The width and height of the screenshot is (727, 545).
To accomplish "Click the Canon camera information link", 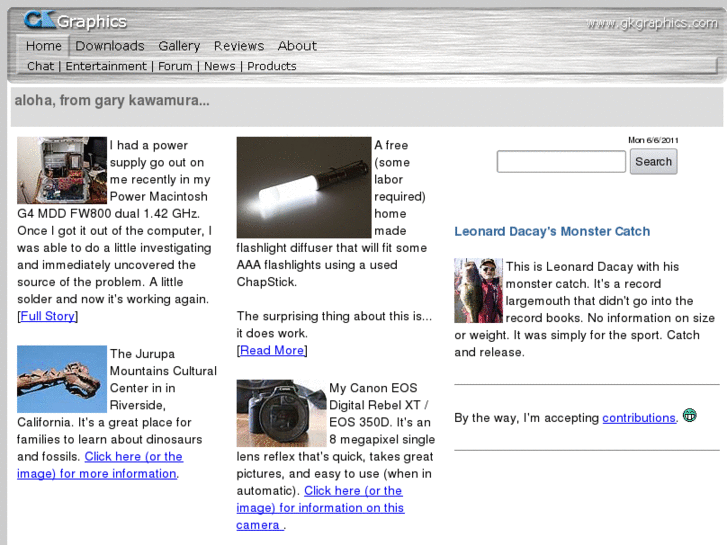I will point(320,508).
